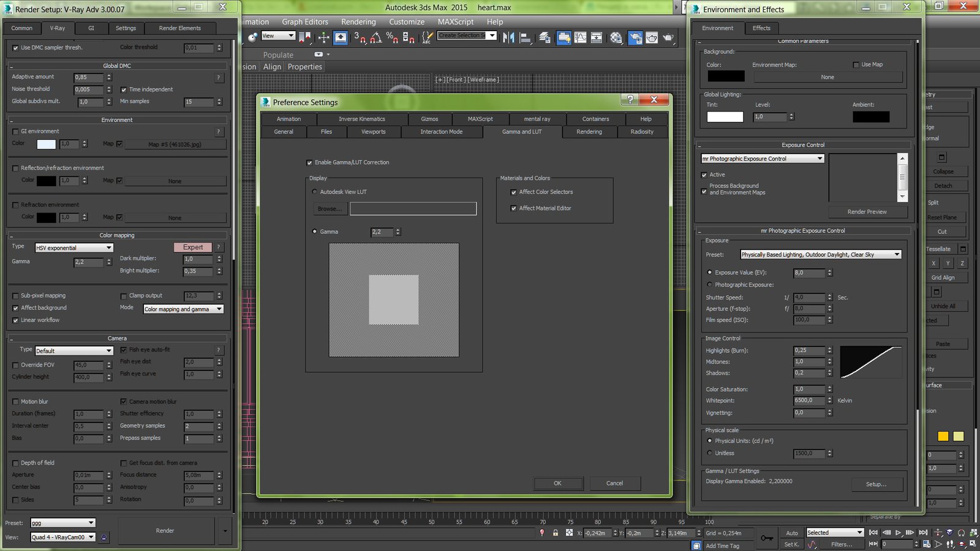980x551 pixels.
Task: Toggle the Angle Snap icon
Action: click(375, 38)
